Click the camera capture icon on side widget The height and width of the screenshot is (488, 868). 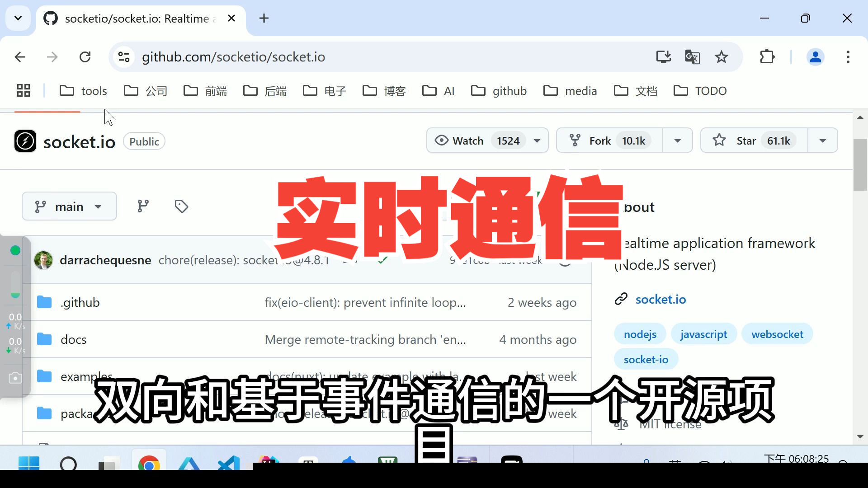pyautogui.click(x=15, y=378)
